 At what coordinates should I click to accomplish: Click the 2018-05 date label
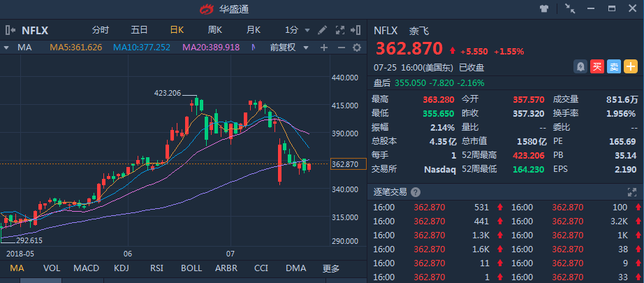click(x=20, y=253)
